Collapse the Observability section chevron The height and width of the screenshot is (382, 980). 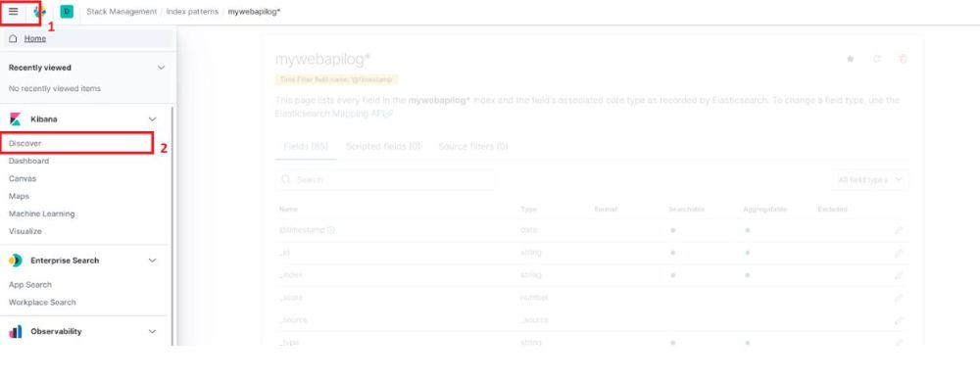(152, 331)
